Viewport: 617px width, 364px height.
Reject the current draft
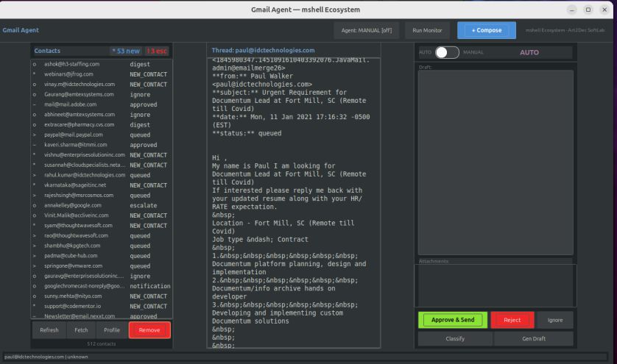point(512,320)
